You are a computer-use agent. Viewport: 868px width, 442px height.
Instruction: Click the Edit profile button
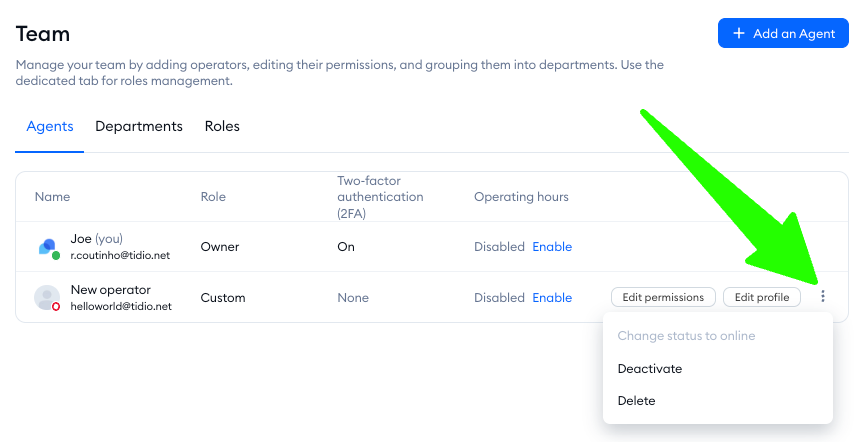point(762,297)
